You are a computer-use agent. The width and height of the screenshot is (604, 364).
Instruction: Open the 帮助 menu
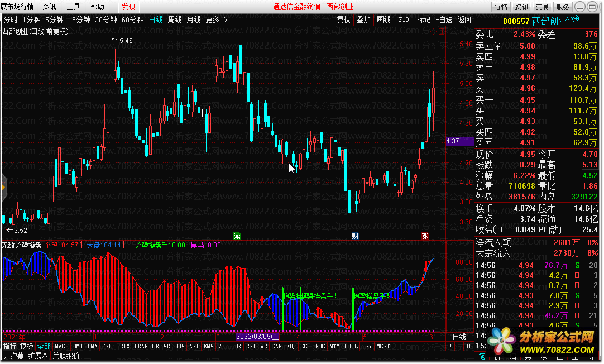pyautogui.click(x=98, y=7)
